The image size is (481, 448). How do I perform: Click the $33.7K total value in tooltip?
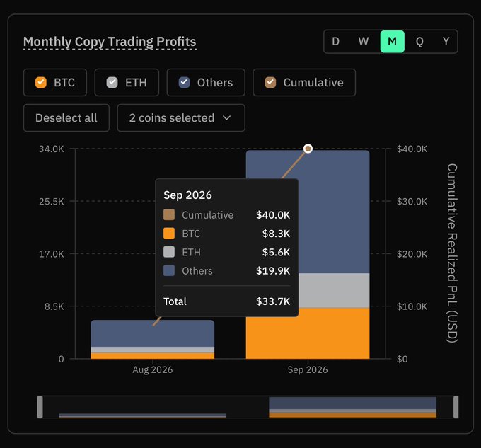(x=273, y=301)
